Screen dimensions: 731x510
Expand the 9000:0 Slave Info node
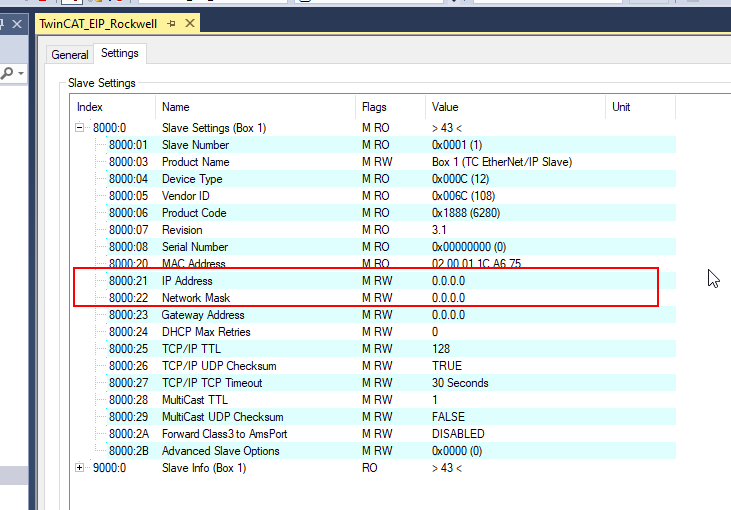pos(80,467)
